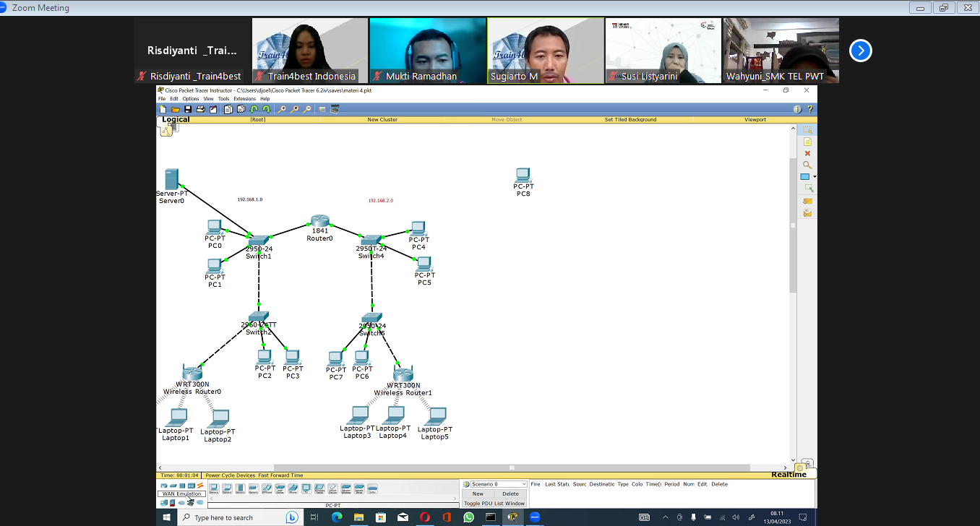Open the Options menu
980x526 pixels.
[x=190, y=99]
